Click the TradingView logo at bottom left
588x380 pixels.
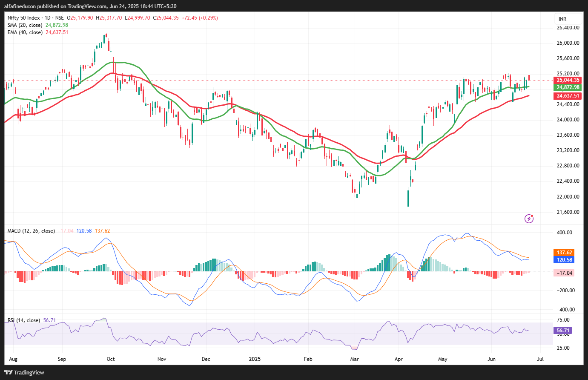(x=24, y=372)
